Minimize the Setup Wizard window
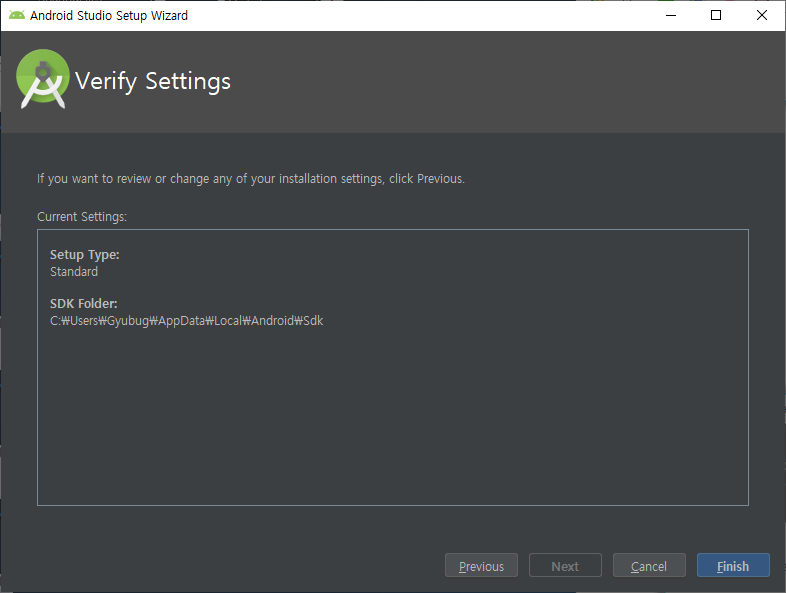The width and height of the screenshot is (786, 593). click(671, 15)
